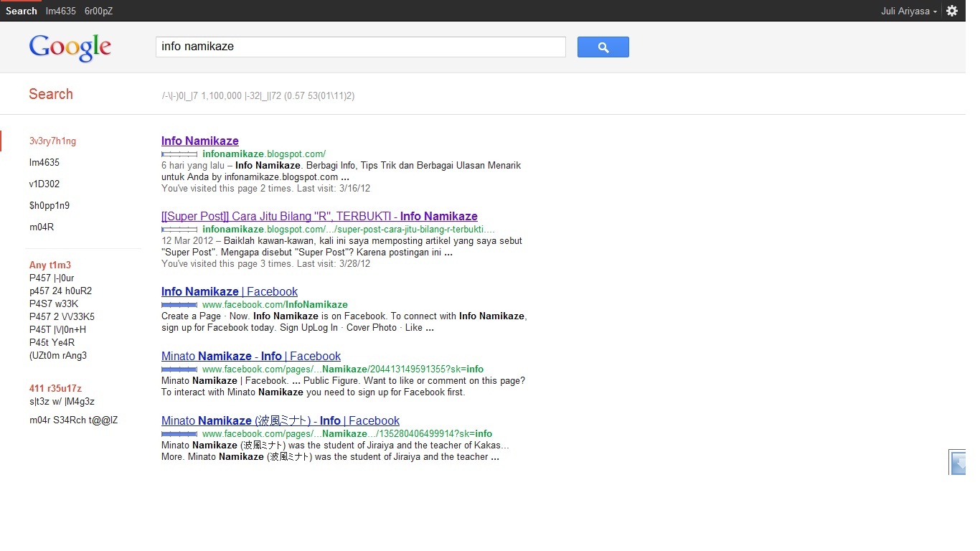Screen dimensions: 980x551
Task: Open [[Super Post]] Cara Jitu Bilang result
Action: pyautogui.click(x=319, y=217)
